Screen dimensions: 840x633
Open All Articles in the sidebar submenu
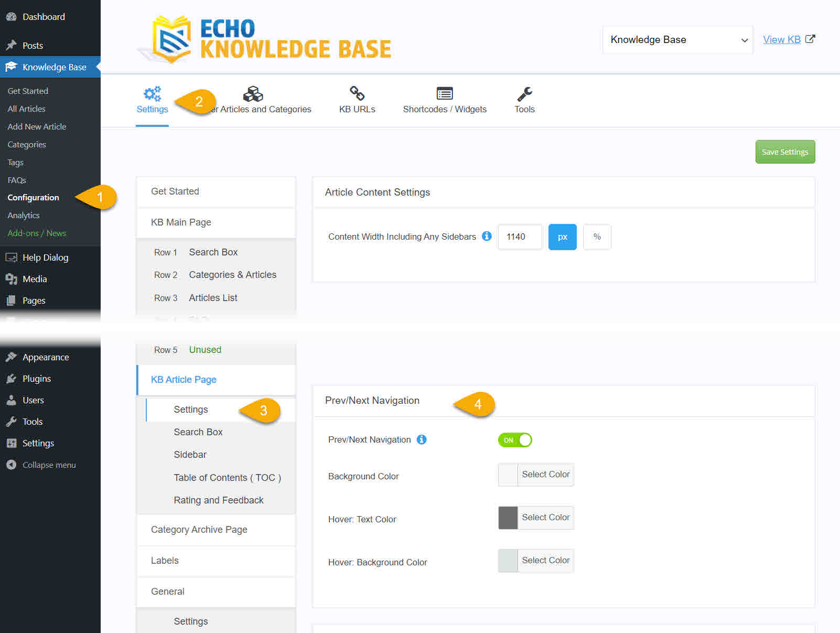pyautogui.click(x=26, y=109)
